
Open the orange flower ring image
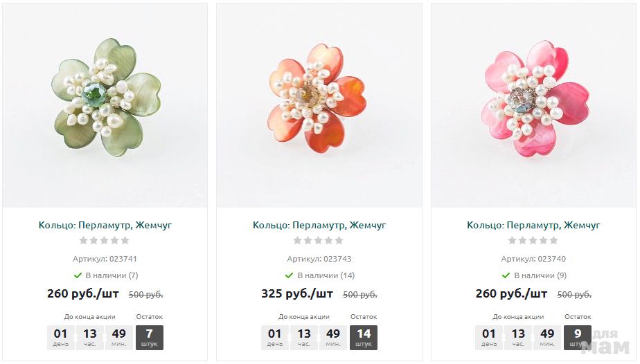click(x=319, y=106)
